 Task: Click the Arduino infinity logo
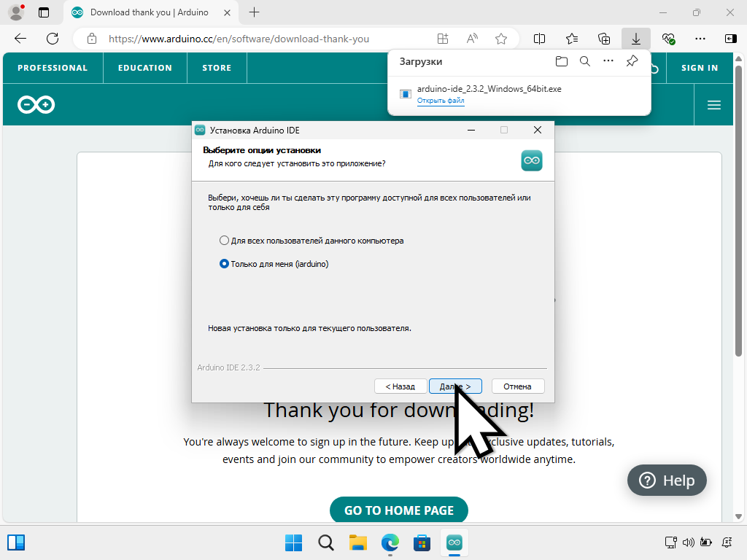click(x=36, y=105)
